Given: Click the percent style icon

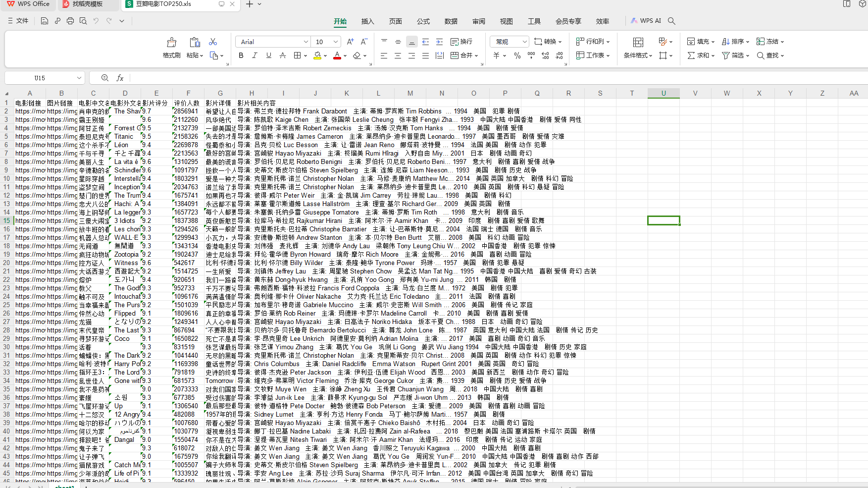Looking at the screenshot, I should (x=517, y=55).
